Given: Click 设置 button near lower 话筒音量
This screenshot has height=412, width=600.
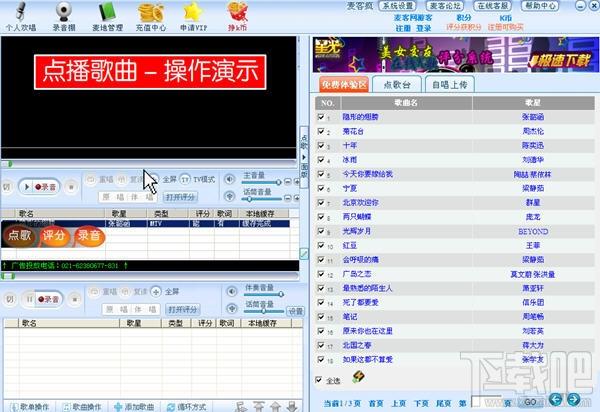Looking at the screenshot, I should click(296, 311).
